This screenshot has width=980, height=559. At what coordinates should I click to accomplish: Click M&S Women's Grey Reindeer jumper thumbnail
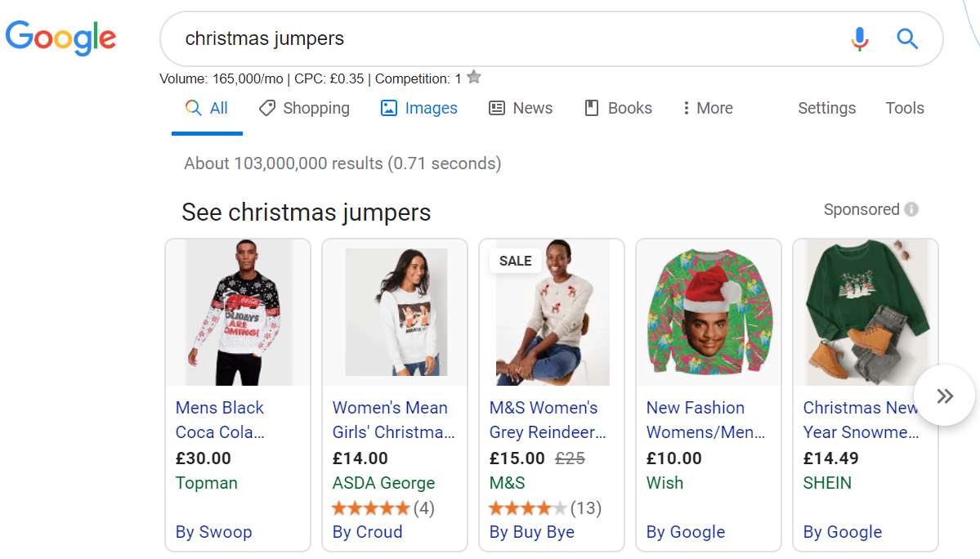point(552,314)
